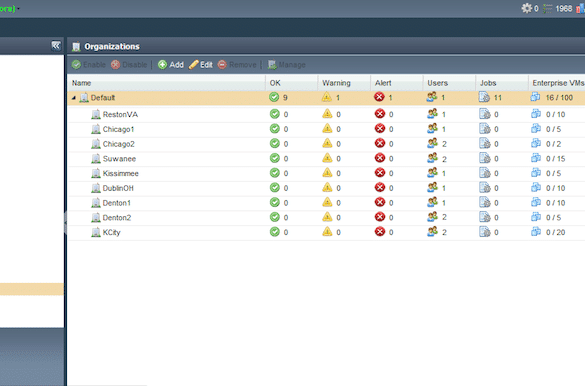The width and height of the screenshot is (585, 386).
Task: Click the splitter handle beside Denton2
Action: click(x=66, y=223)
